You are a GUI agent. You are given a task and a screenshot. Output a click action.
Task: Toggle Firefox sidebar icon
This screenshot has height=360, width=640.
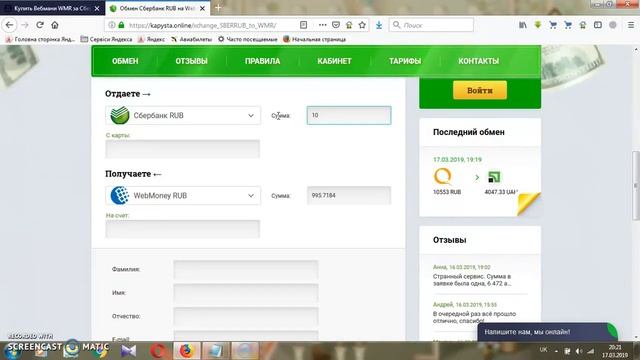click(x=598, y=25)
